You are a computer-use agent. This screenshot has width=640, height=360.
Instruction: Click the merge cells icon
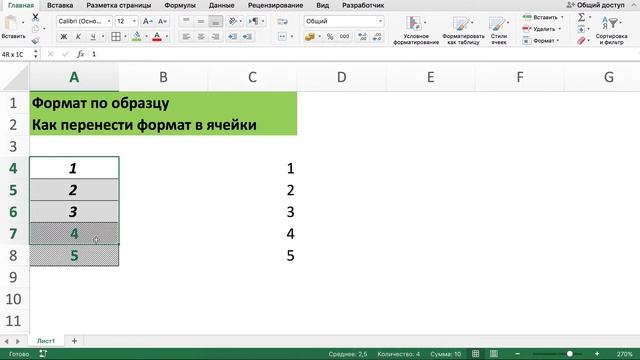(x=282, y=37)
